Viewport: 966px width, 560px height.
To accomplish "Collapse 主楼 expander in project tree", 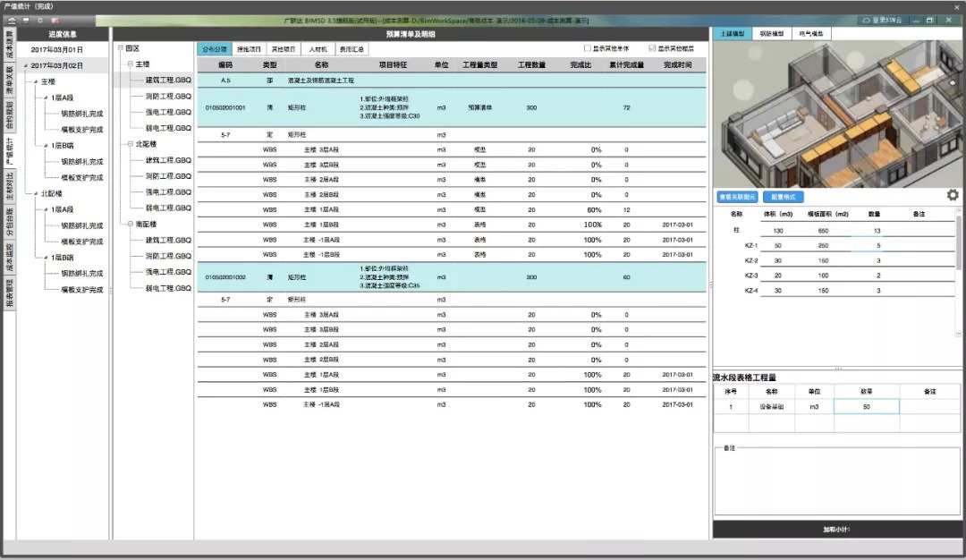I will [x=130, y=64].
